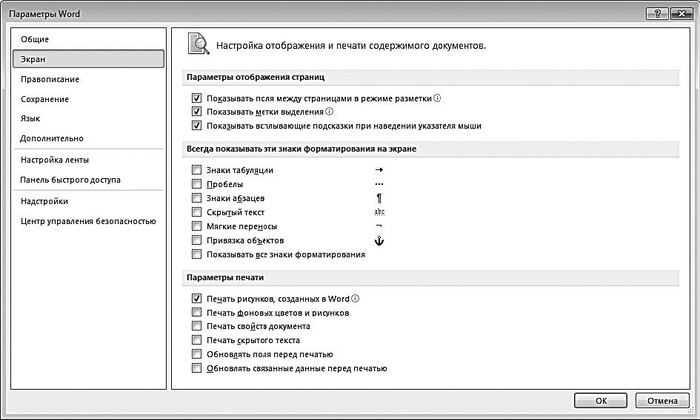
Task: Open Настройка ленты category
Action: click(88, 160)
